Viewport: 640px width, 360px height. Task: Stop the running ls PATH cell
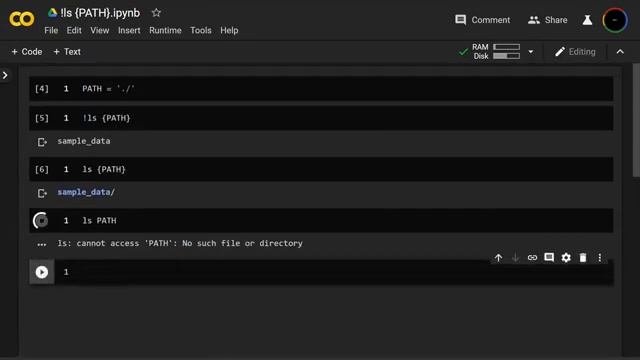click(x=41, y=220)
